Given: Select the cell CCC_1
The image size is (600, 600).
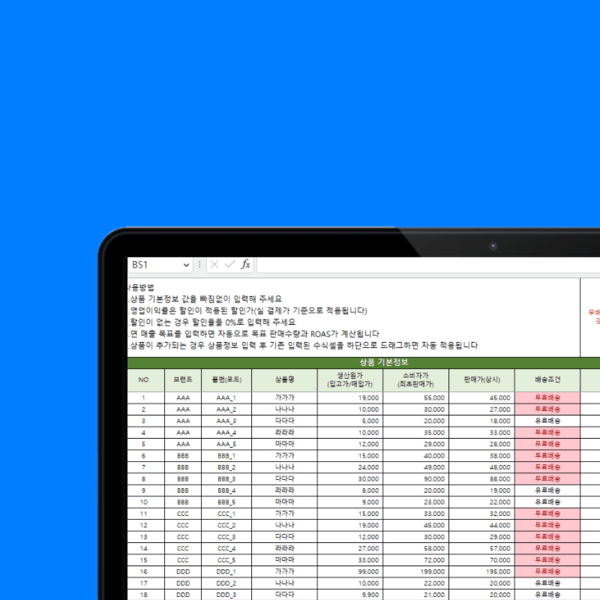Looking at the screenshot, I should (227, 514).
